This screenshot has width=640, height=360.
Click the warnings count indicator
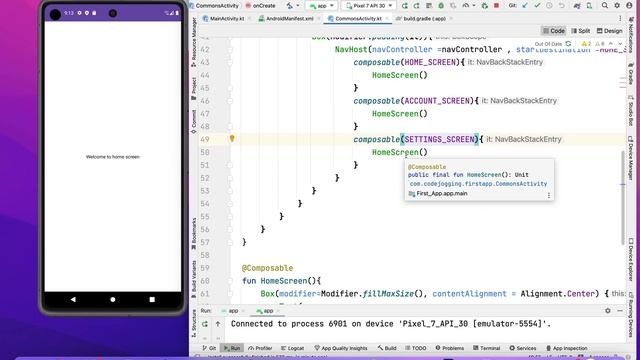[586, 44]
